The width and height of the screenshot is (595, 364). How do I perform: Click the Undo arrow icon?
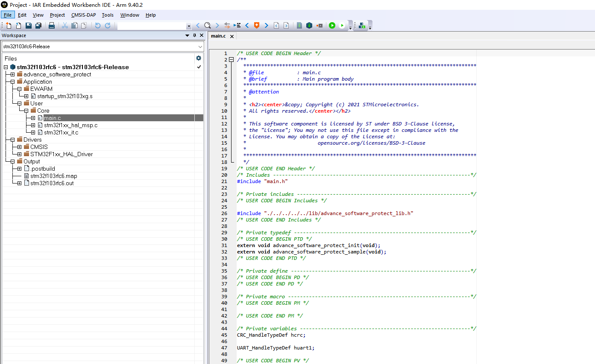(97, 26)
